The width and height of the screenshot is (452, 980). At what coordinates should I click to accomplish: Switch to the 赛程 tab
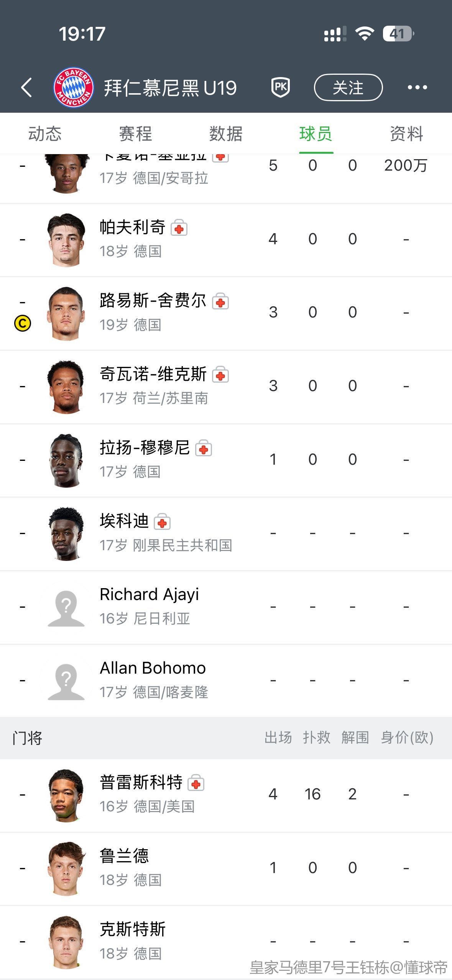(135, 134)
